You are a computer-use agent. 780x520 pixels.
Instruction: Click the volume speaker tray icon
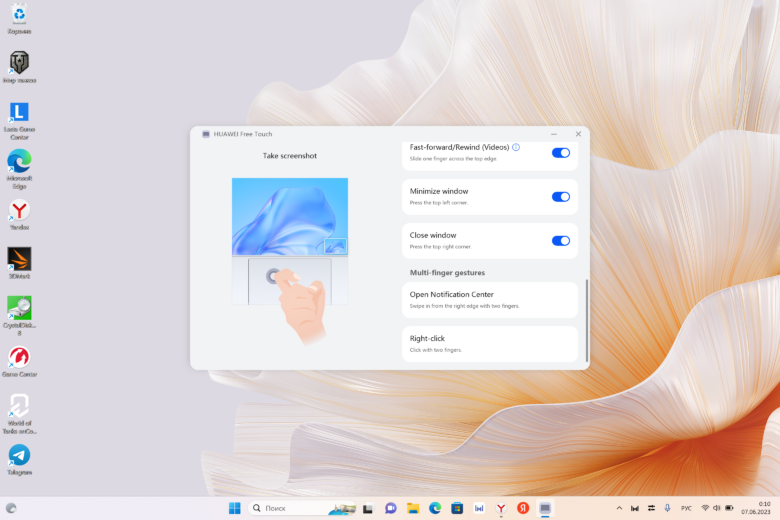717,508
